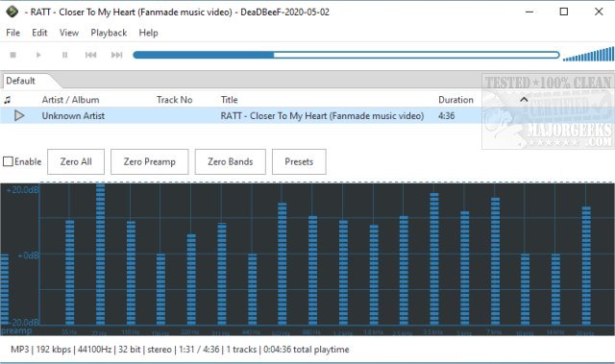Select the Unknown Artist cell

[73, 116]
